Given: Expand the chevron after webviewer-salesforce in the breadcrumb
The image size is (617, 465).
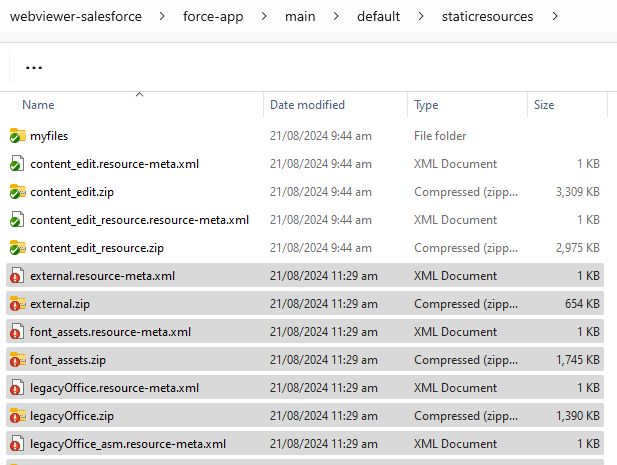Looking at the screenshot, I should click(162, 16).
